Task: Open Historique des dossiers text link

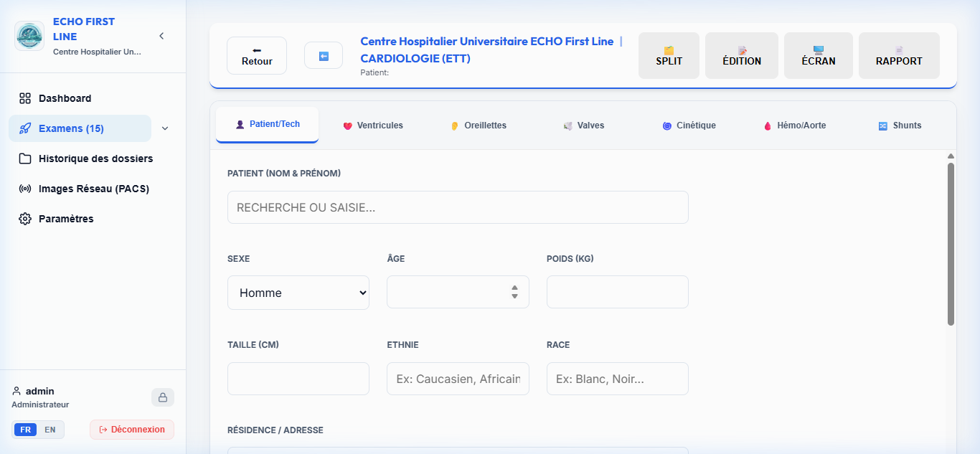Action: (95, 159)
